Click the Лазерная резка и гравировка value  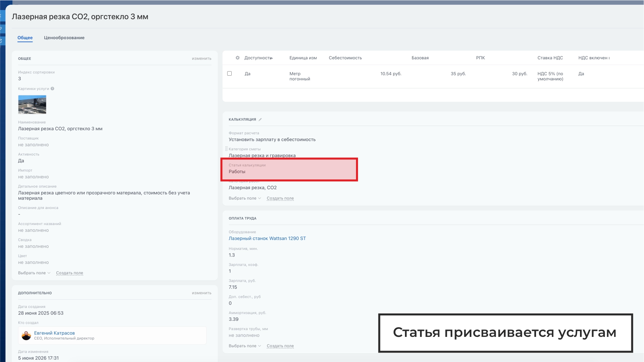262,155
